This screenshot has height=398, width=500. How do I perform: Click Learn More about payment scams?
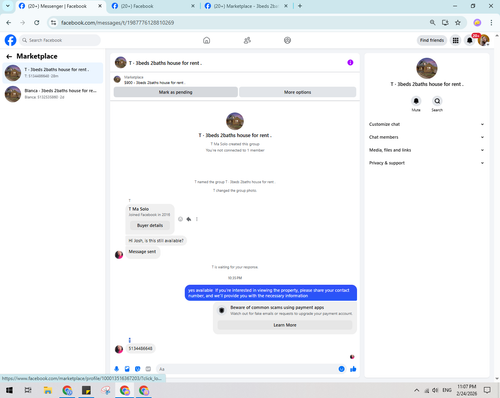click(285, 325)
